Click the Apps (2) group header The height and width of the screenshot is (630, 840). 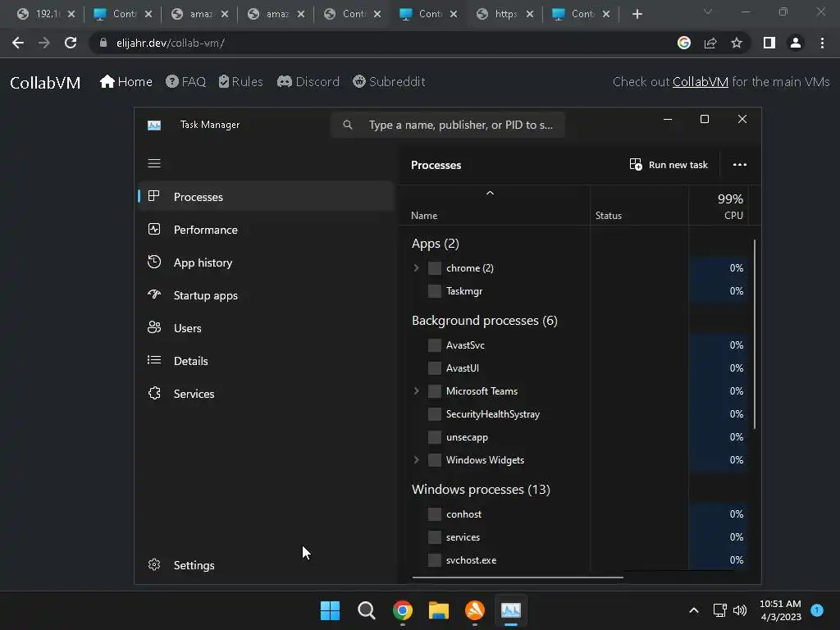[435, 244]
